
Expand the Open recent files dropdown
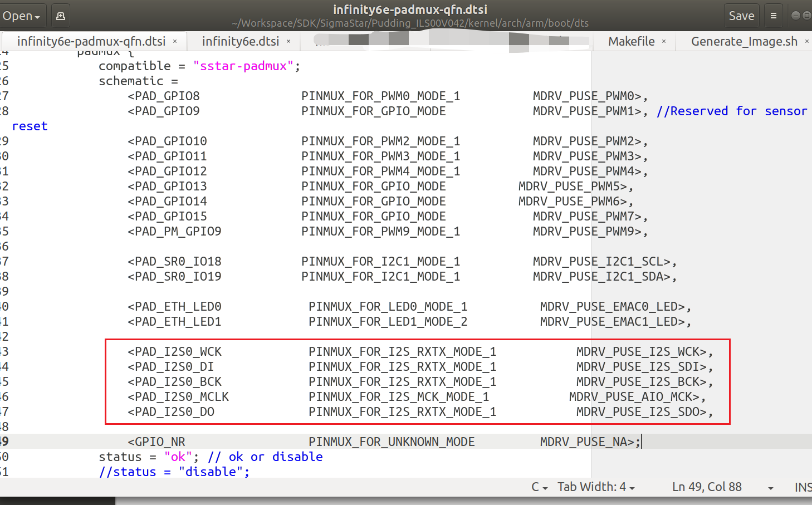point(21,16)
